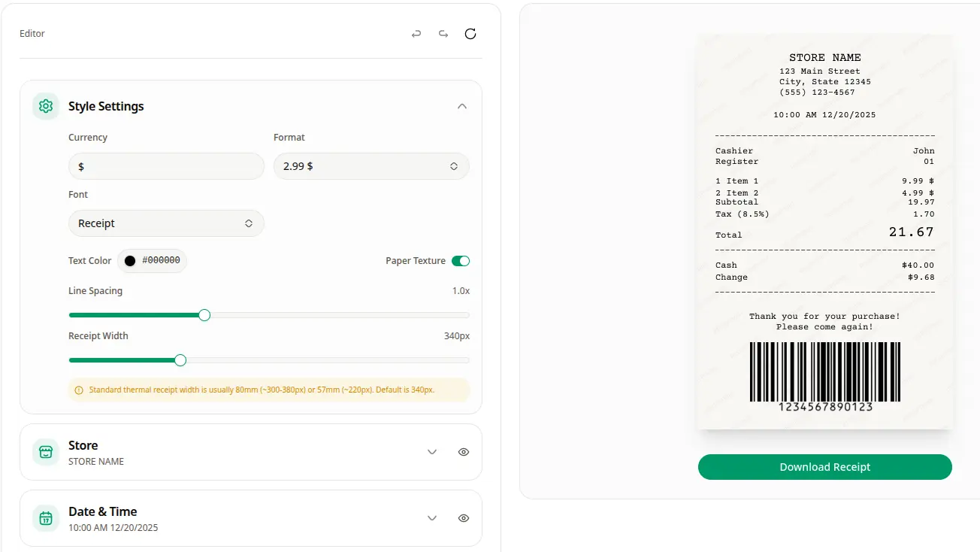The image size is (980, 552).
Task: Click the Store storefront icon
Action: pyautogui.click(x=45, y=451)
